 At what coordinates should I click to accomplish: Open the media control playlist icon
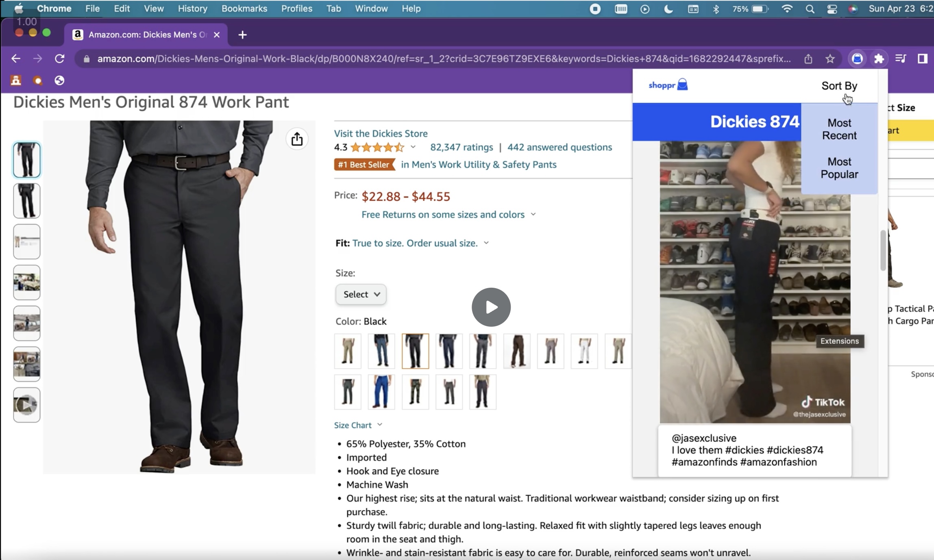click(901, 59)
